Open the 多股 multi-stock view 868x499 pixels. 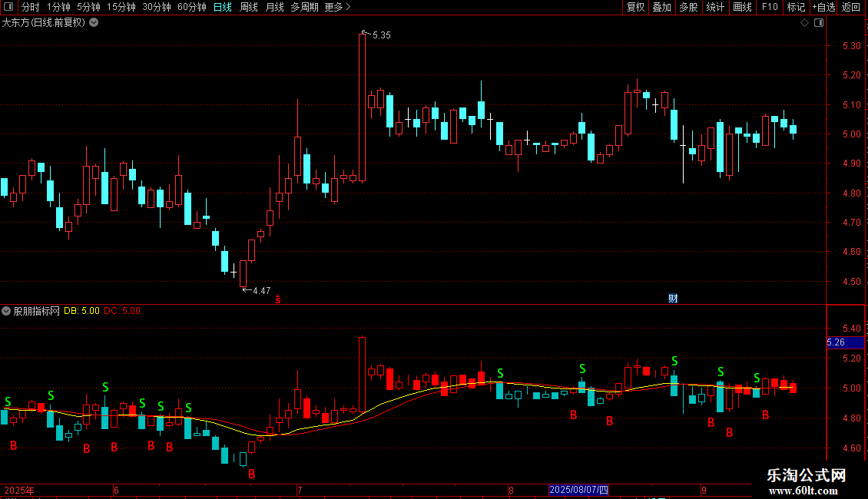689,7
